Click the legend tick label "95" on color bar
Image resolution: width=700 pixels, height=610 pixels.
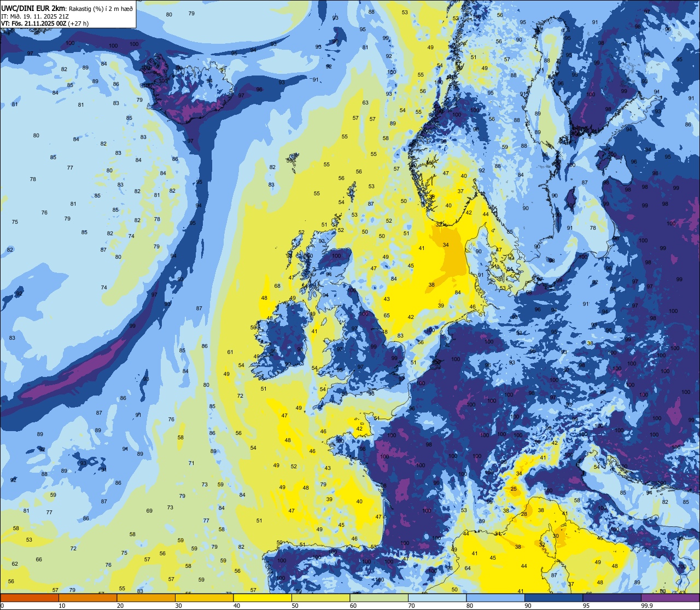(x=586, y=606)
